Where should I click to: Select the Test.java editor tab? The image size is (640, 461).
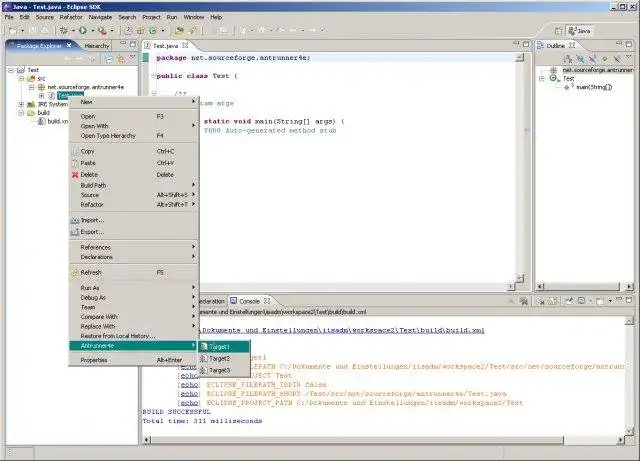(165, 46)
